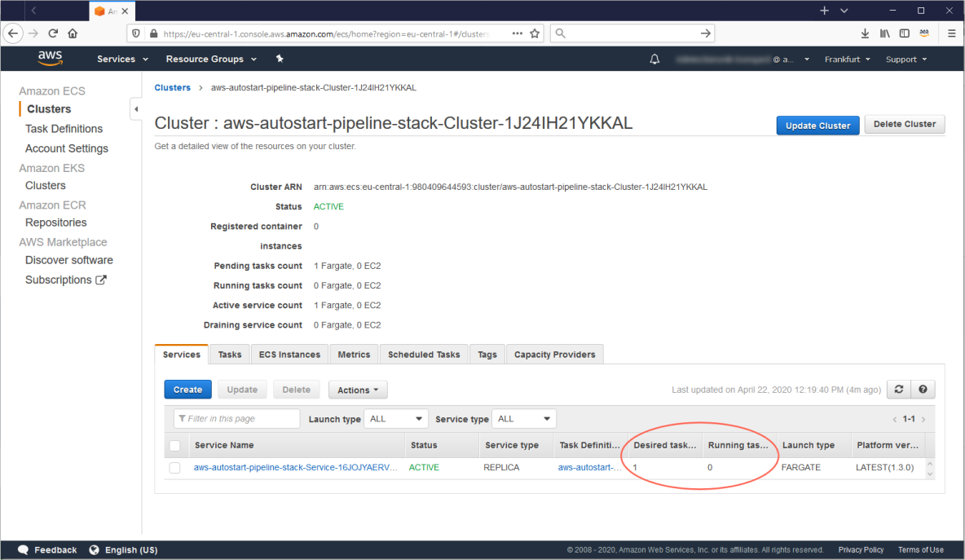Click the pin shortcut icon in AWS header
Viewport: 965px width, 560px height.
click(280, 59)
